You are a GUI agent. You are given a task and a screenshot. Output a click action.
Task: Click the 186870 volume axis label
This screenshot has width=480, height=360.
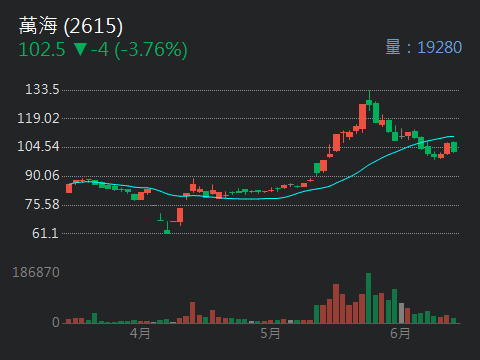[x=36, y=272]
